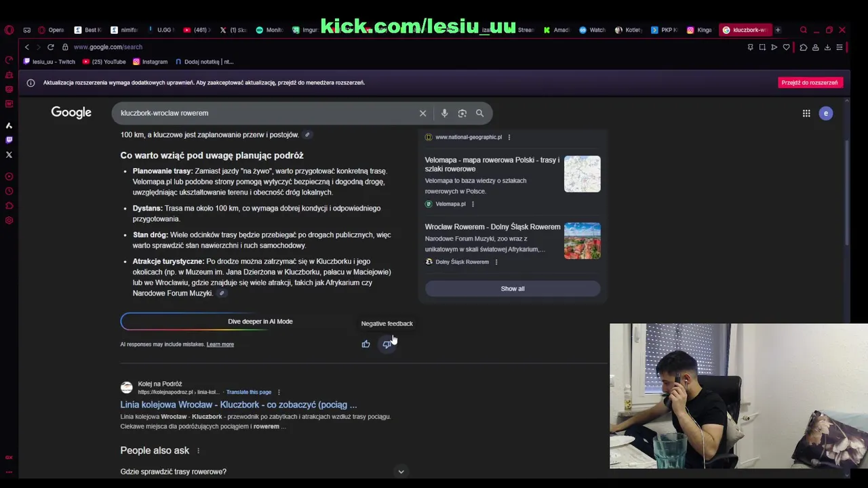Open the pinboard pin icon in address bar

coord(750,47)
